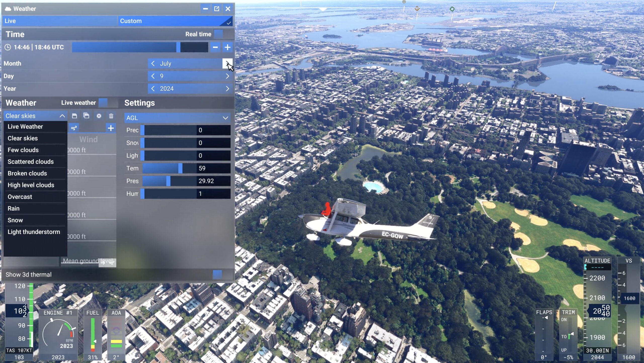The width and height of the screenshot is (644, 363).
Task: Select the Live tab
Action: 60,21
